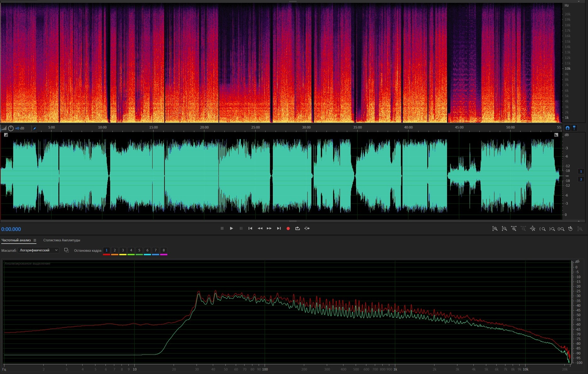This screenshot has height=374, width=588.
Task: Jump to previous marker with transport button
Action: coord(250,228)
